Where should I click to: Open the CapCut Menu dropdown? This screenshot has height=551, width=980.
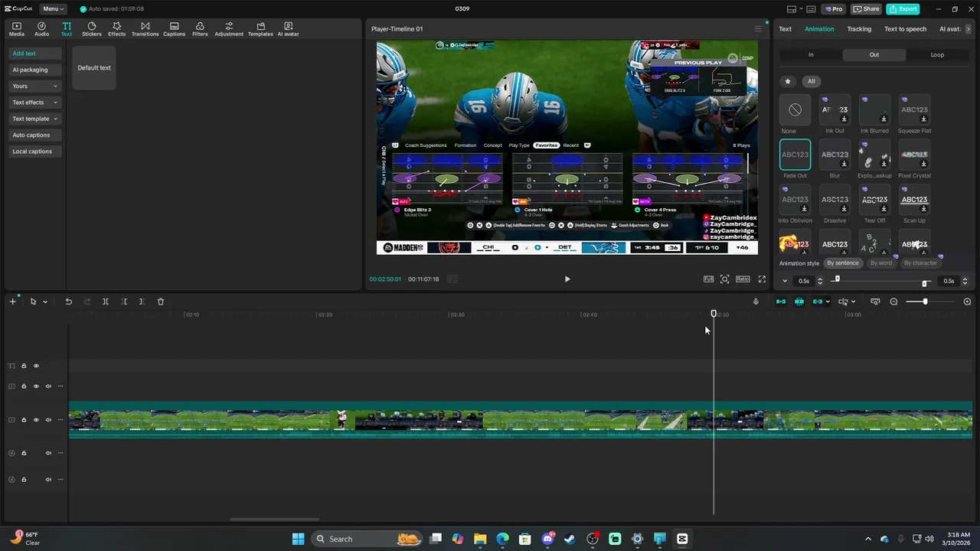point(53,9)
